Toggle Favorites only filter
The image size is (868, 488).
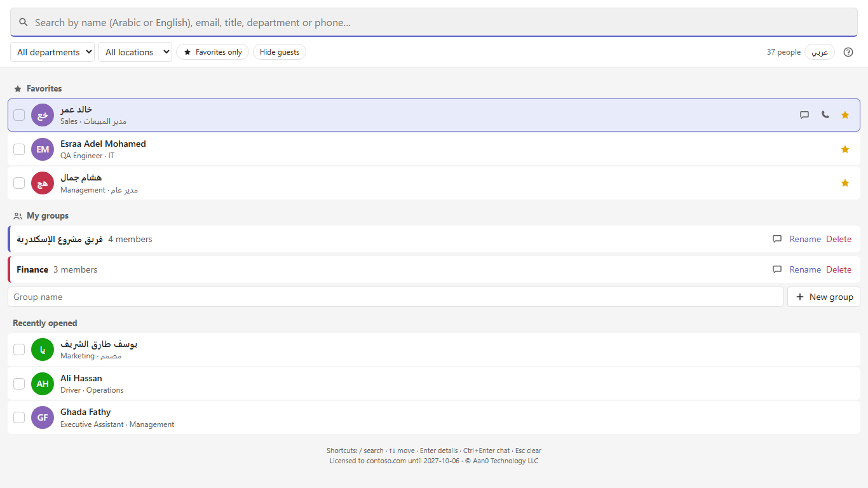[x=212, y=52]
